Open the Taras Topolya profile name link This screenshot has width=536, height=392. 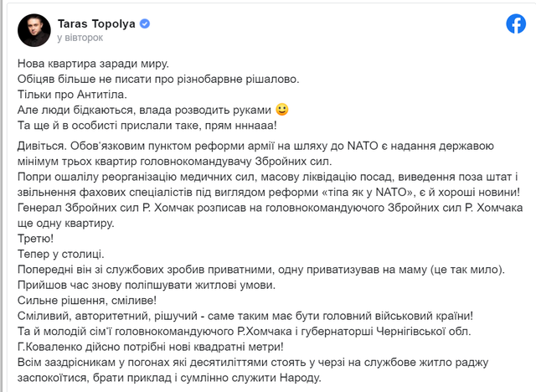tap(96, 23)
